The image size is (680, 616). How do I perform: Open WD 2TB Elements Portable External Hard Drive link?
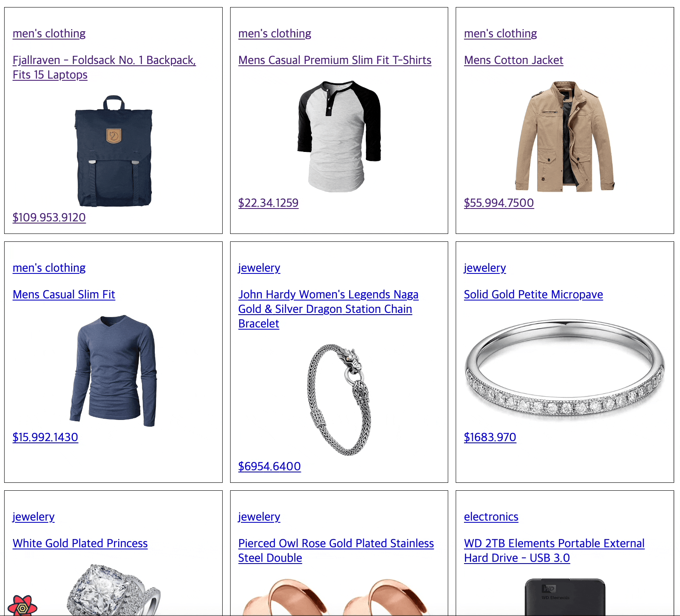[x=554, y=551]
